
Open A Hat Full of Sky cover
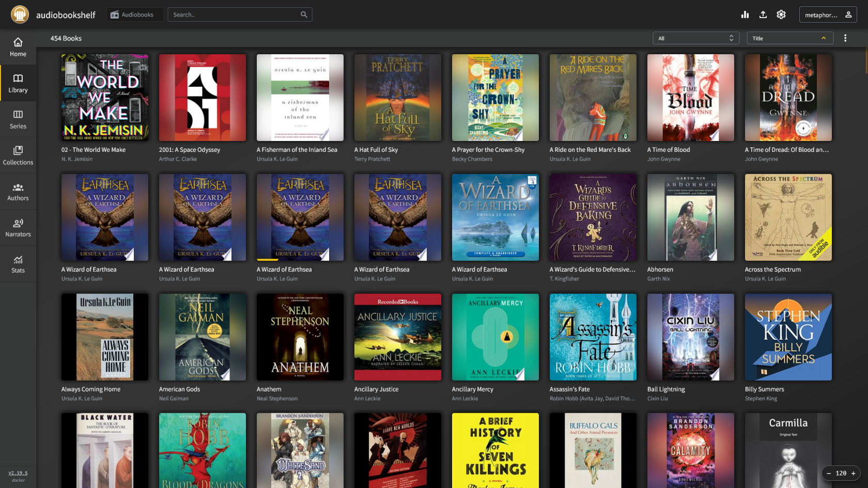click(398, 98)
